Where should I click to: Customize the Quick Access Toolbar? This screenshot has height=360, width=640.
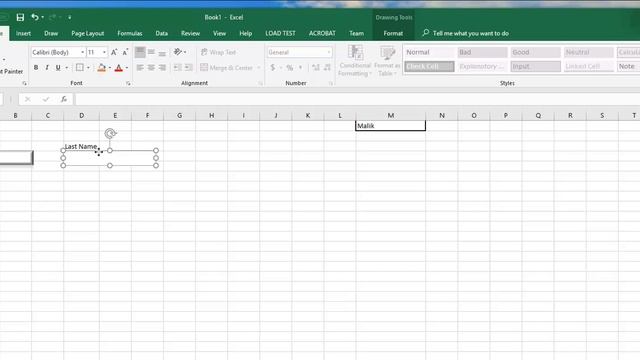(69, 17)
